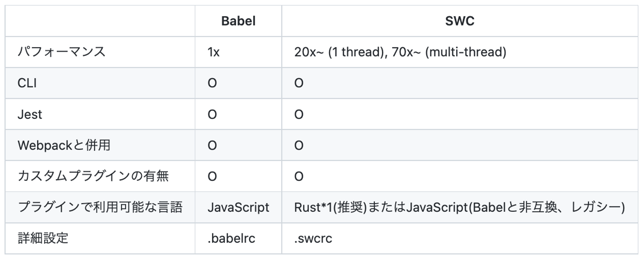Click the Babel O mark in Jest row

[x=212, y=115]
